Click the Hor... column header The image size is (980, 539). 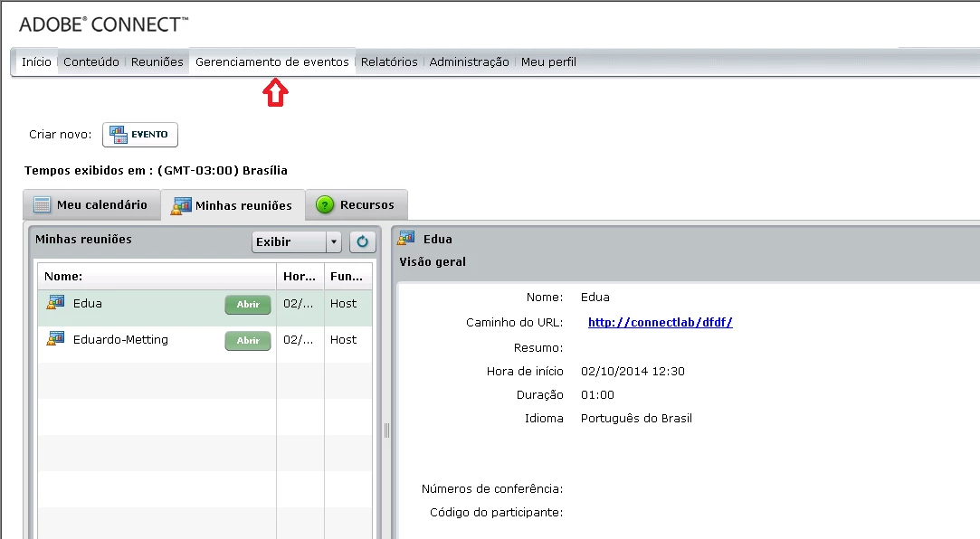[300, 276]
